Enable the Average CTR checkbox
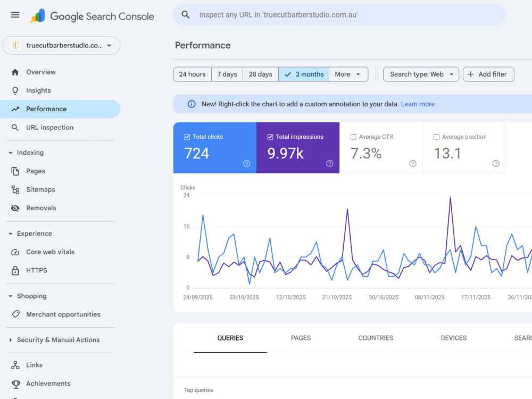This screenshot has width=532, height=399. pyautogui.click(x=353, y=137)
